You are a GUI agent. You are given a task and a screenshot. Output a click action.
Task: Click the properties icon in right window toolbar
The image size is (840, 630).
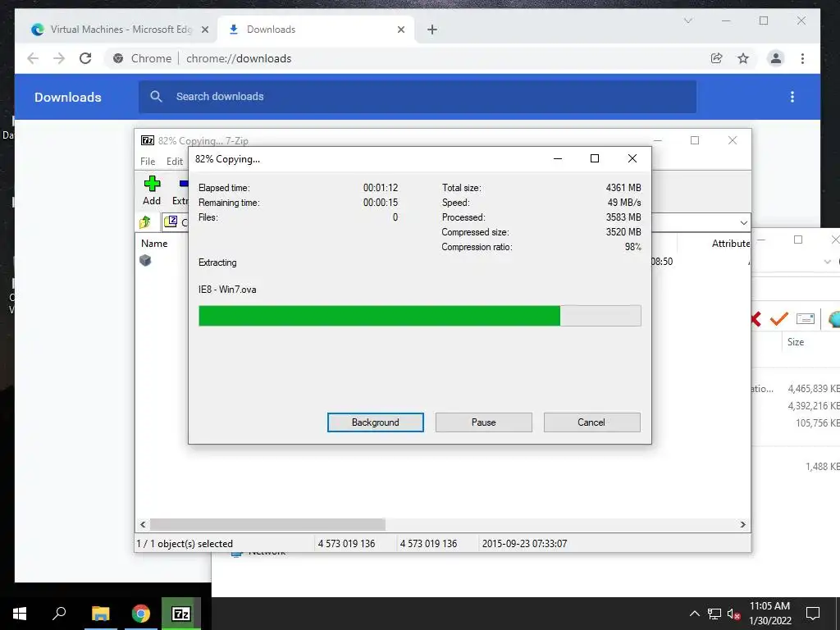(806, 319)
